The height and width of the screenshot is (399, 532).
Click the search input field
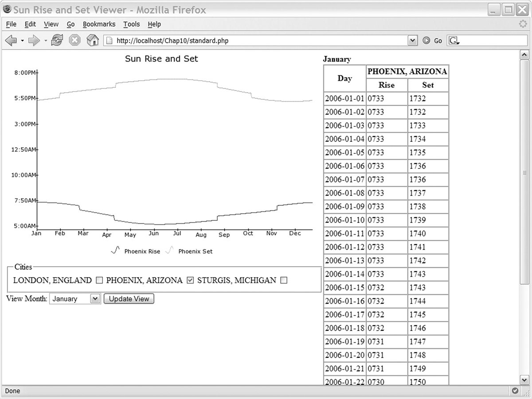pos(488,41)
